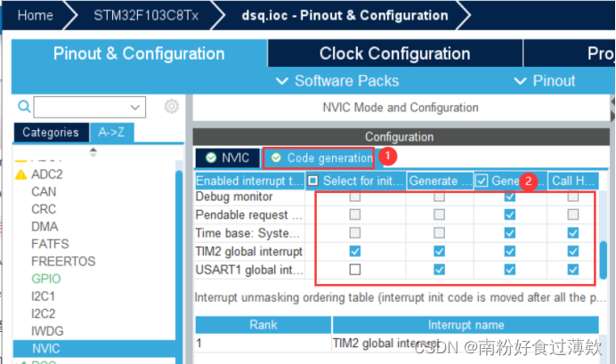Viewport: 616px width, 364px height.
Task: Enable Select for init for Pendable request
Action: click(355, 214)
